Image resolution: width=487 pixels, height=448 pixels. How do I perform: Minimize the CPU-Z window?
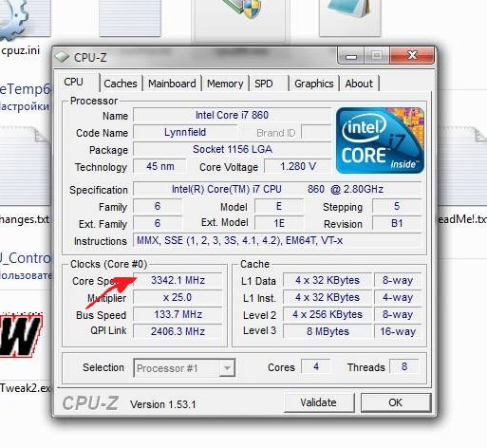tap(351, 56)
